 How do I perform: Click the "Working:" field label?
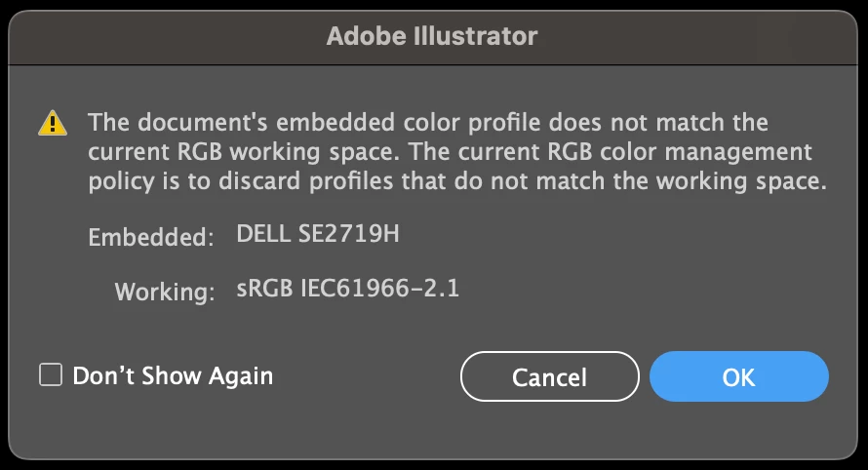click(x=164, y=291)
